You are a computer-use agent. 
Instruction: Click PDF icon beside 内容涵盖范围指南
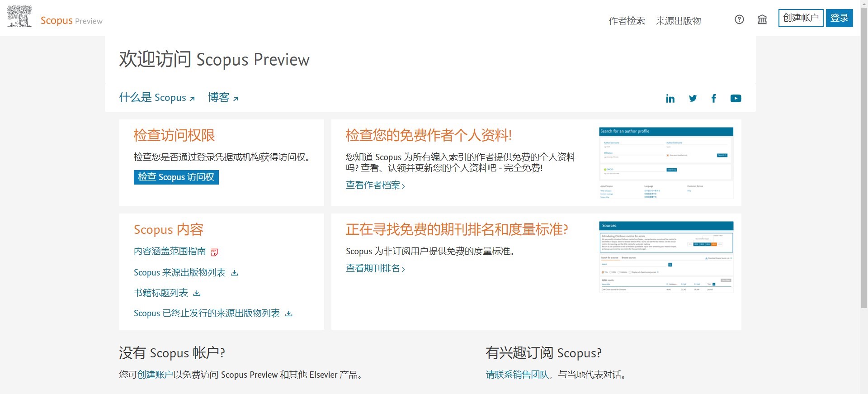[x=215, y=252]
